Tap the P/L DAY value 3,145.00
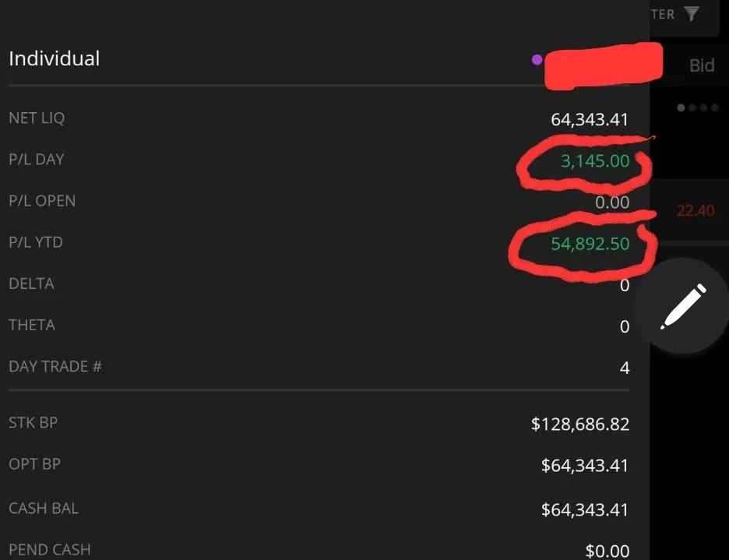Image resolution: width=729 pixels, height=560 pixels. pos(595,161)
